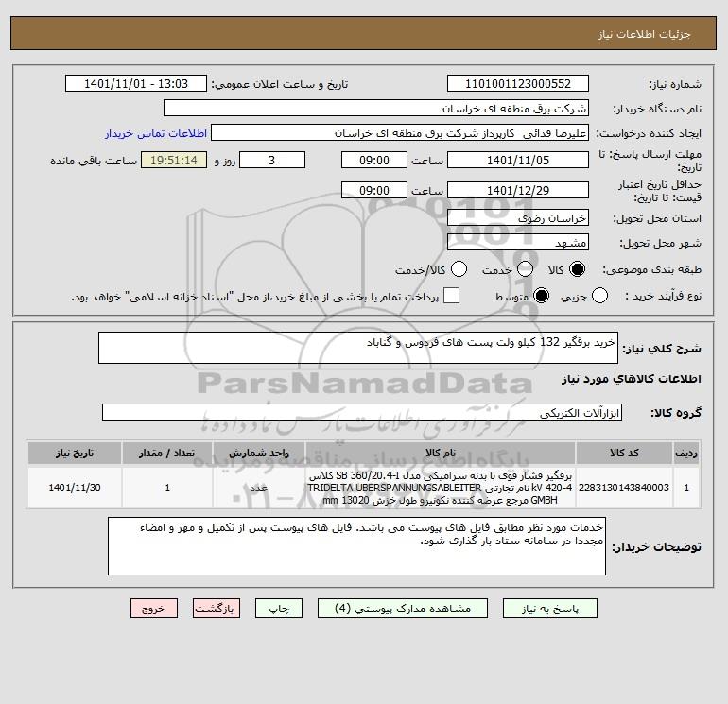The height and width of the screenshot is (704, 728).
Task: Select the کالا/خدمت radio option
Action: click(459, 269)
